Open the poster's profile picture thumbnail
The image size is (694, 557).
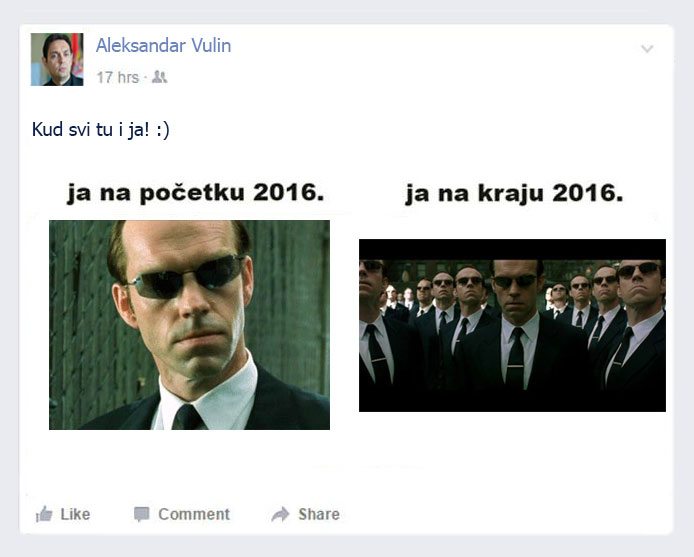(x=57, y=59)
